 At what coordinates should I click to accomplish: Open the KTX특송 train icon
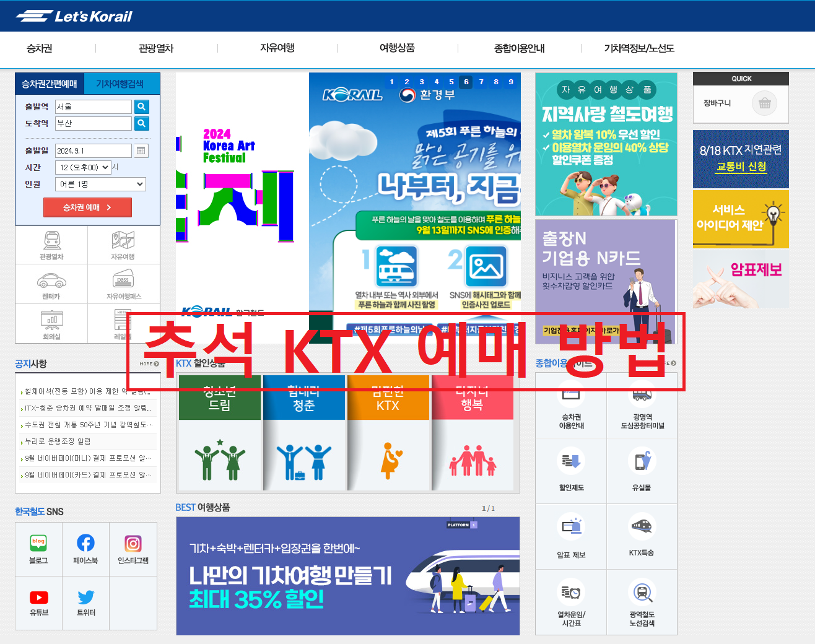tap(642, 527)
